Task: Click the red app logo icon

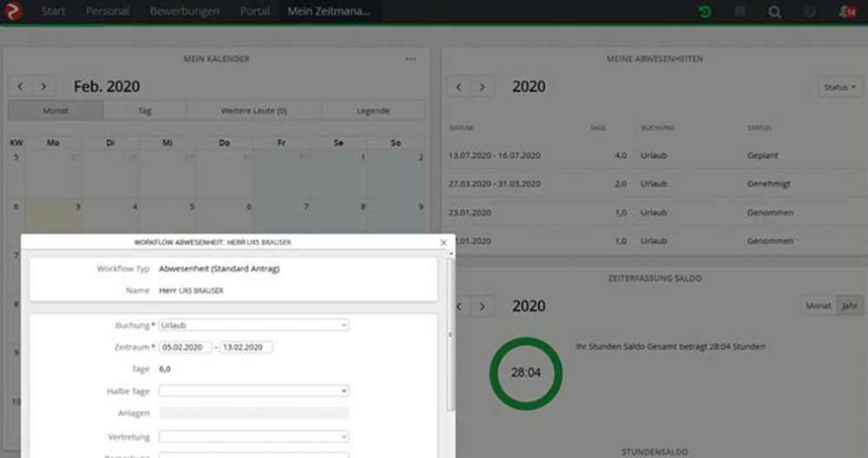Action: click(x=15, y=12)
